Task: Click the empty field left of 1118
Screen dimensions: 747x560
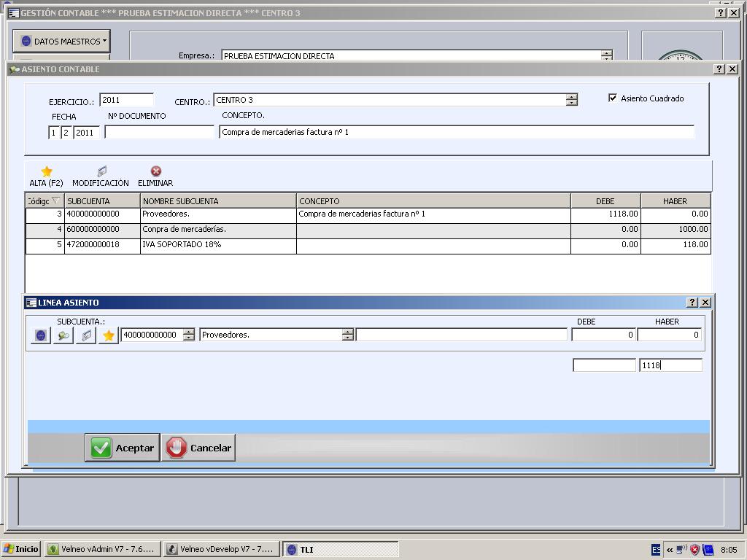Action: pos(604,365)
